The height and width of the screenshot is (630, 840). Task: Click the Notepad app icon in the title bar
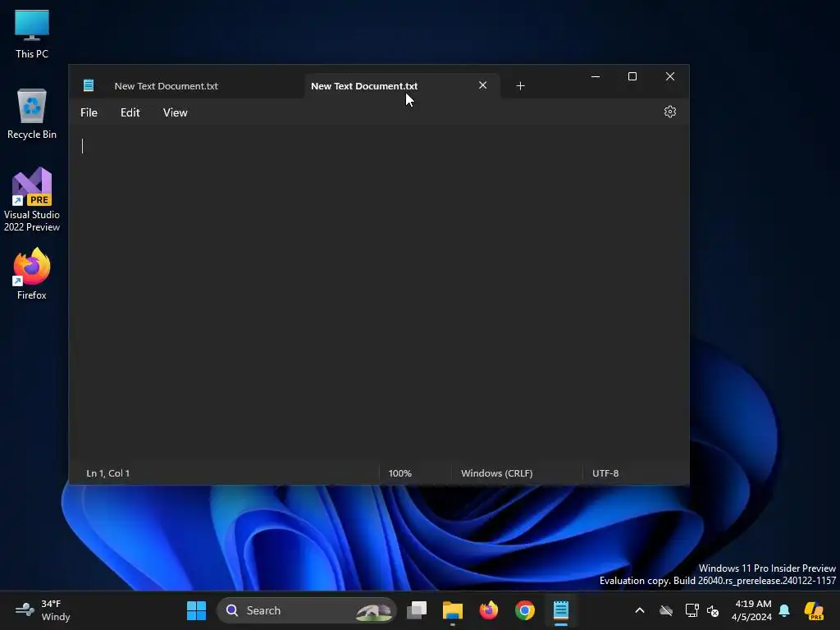(89, 85)
